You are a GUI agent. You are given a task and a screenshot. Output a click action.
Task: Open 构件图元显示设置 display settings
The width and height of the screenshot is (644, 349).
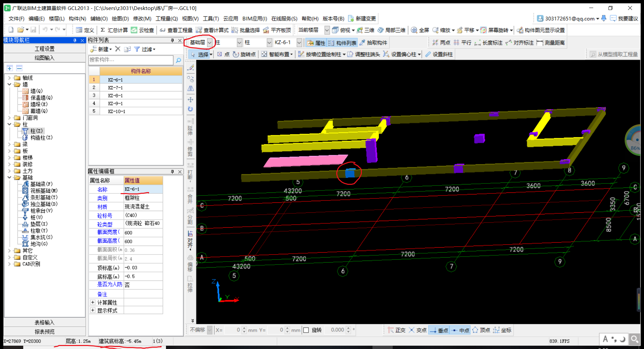coord(541,30)
